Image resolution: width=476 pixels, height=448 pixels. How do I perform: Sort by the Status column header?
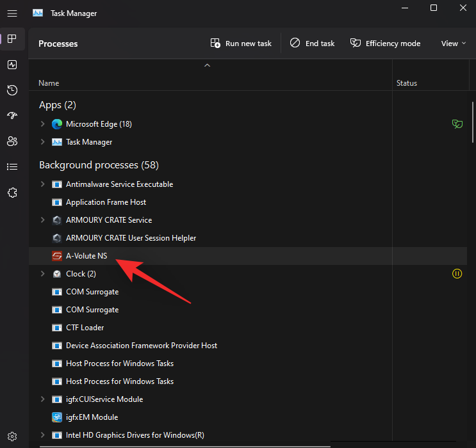407,83
